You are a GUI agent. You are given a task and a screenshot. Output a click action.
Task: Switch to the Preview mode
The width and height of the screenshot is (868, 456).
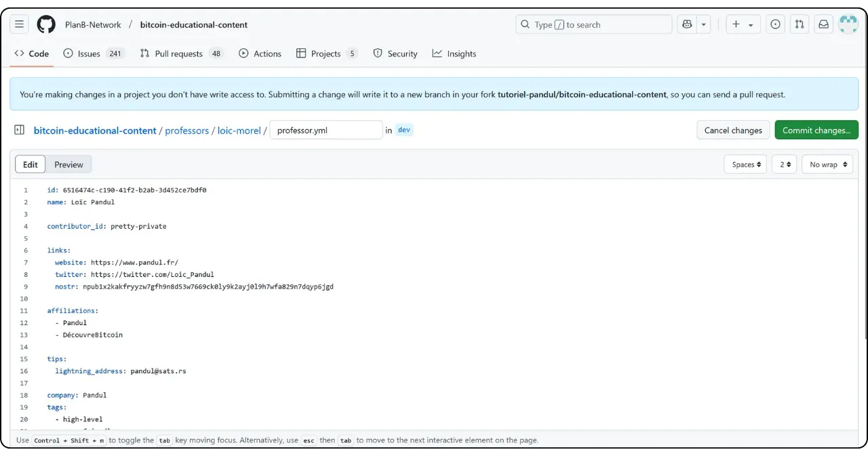click(x=68, y=164)
